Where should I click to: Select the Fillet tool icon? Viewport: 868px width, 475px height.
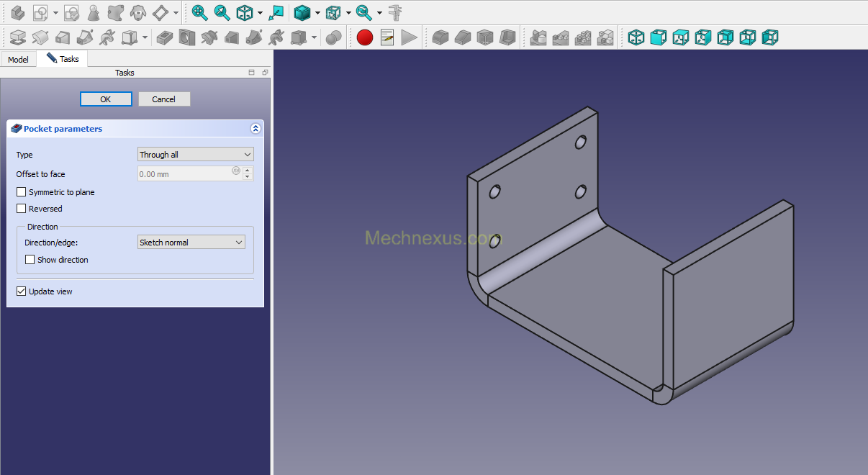440,37
